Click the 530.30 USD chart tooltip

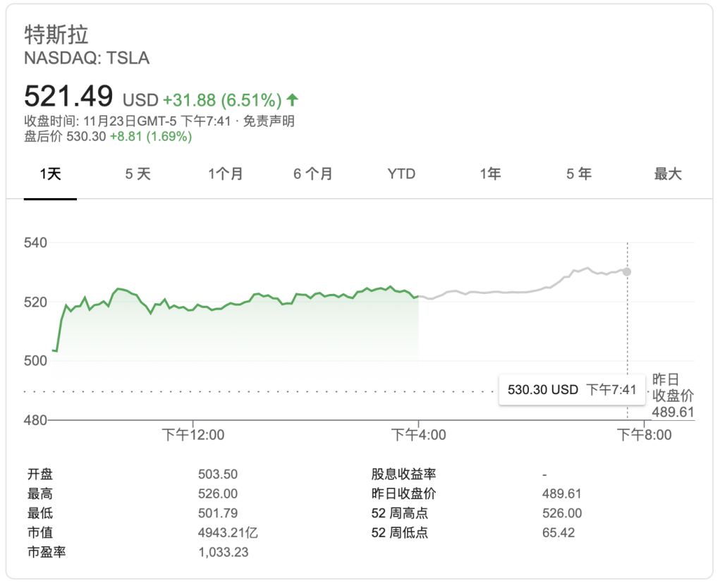[572, 390]
